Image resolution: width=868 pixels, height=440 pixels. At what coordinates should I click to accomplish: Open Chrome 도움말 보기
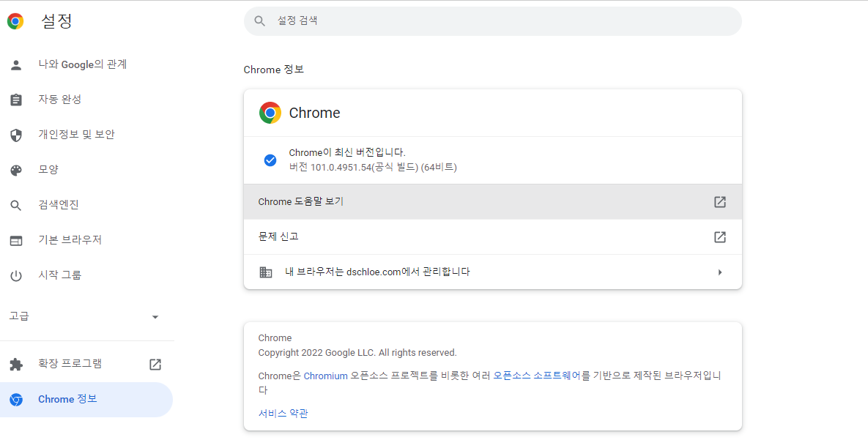tap(493, 202)
